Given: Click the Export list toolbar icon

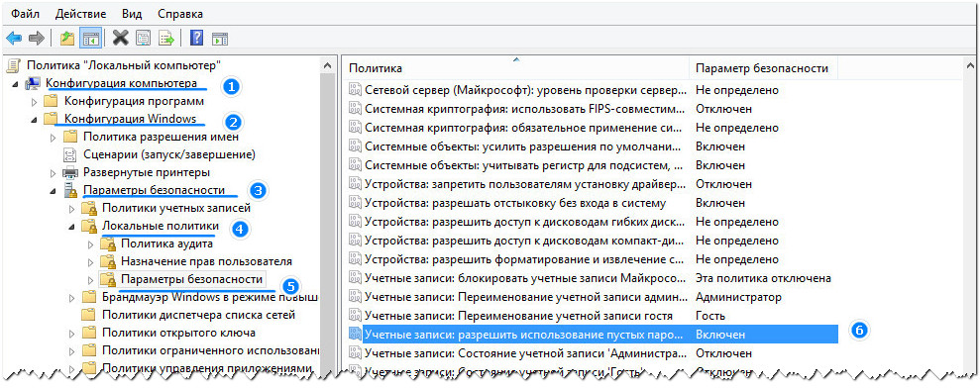Looking at the screenshot, I should click(x=166, y=38).
